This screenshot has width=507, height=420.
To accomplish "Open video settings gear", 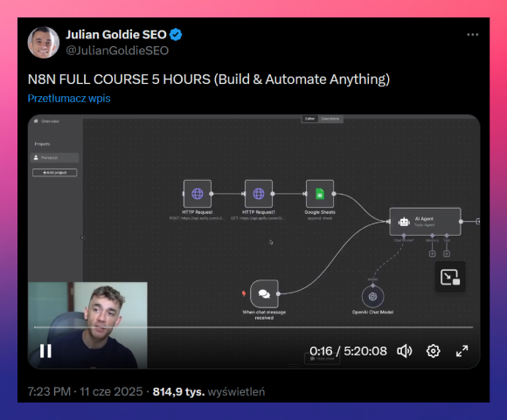I will click(434, 351).
